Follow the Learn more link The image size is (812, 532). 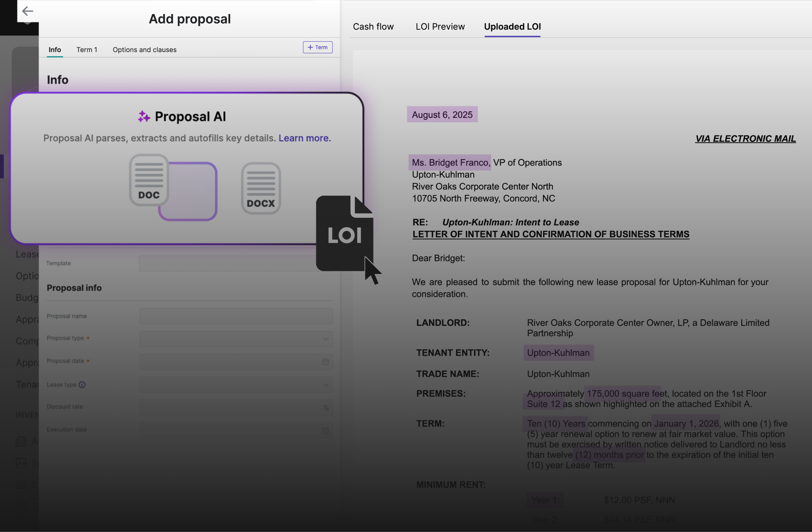305,138
